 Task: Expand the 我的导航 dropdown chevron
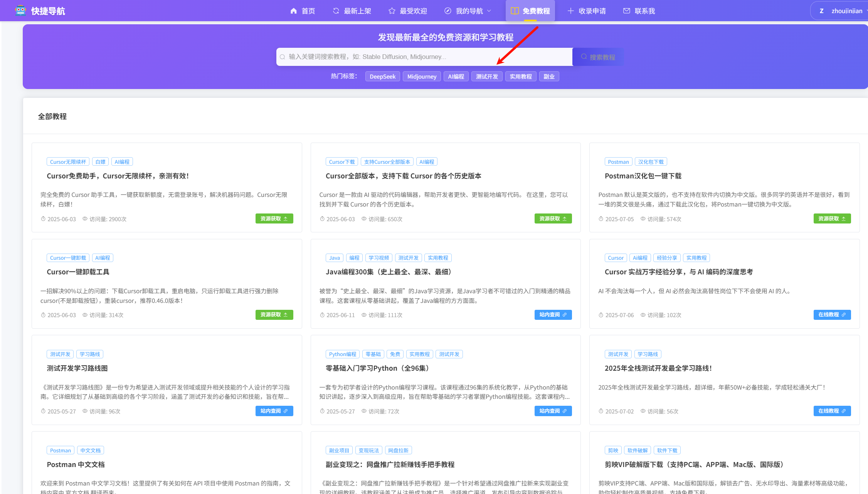click(490, 11)
